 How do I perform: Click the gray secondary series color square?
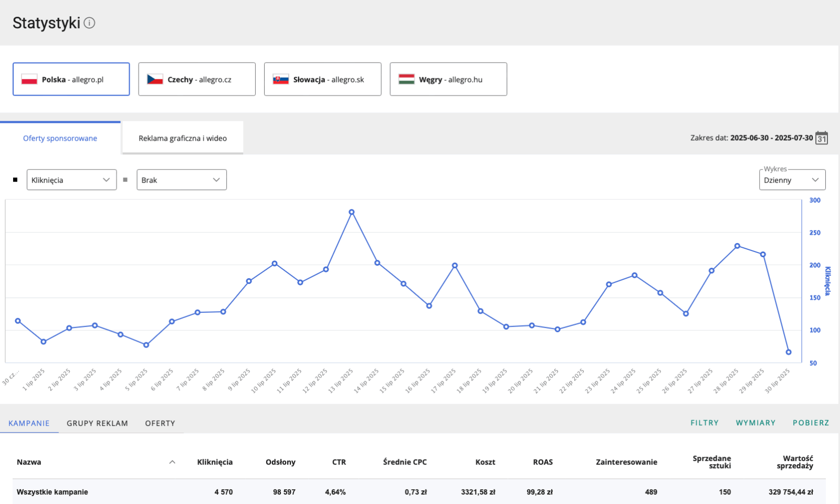(x=125, y=180)
